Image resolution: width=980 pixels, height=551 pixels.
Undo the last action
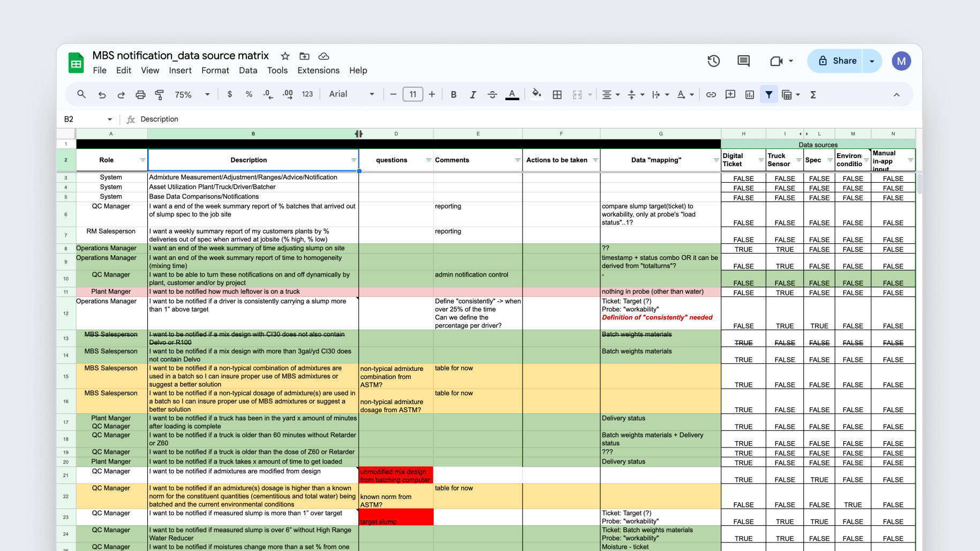point(102,94)
